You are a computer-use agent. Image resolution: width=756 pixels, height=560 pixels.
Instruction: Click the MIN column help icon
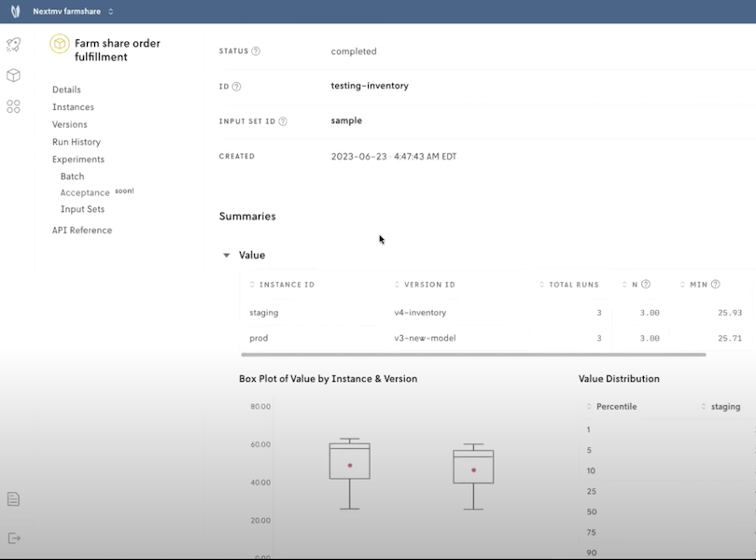coord(716,285)
